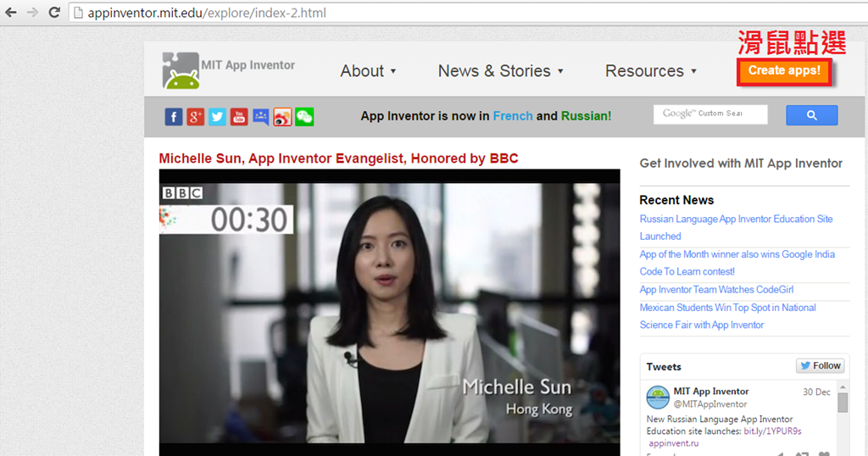Reload the page with the refresh icon

(x=54, y=12)
